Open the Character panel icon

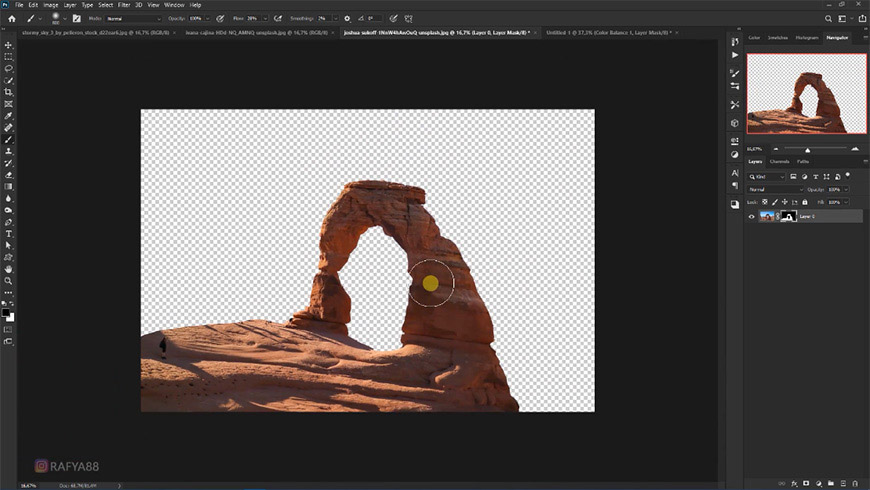[x=735, y=173]
